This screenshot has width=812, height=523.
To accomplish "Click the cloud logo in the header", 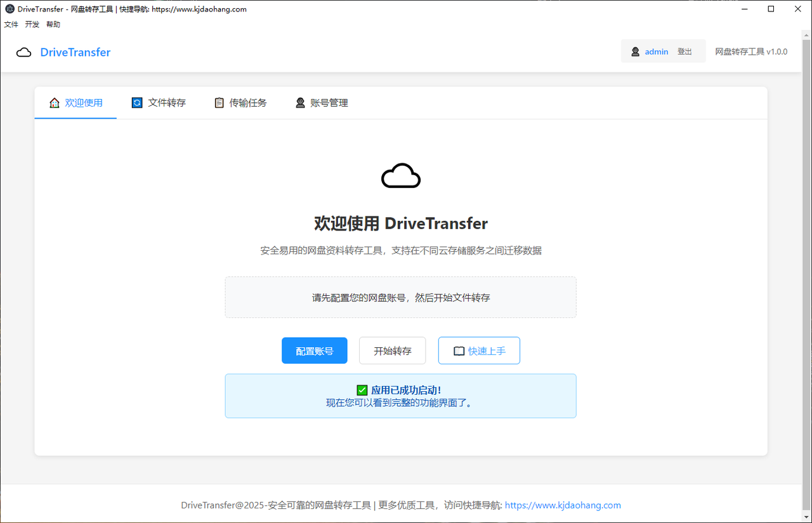I will 23,53.
